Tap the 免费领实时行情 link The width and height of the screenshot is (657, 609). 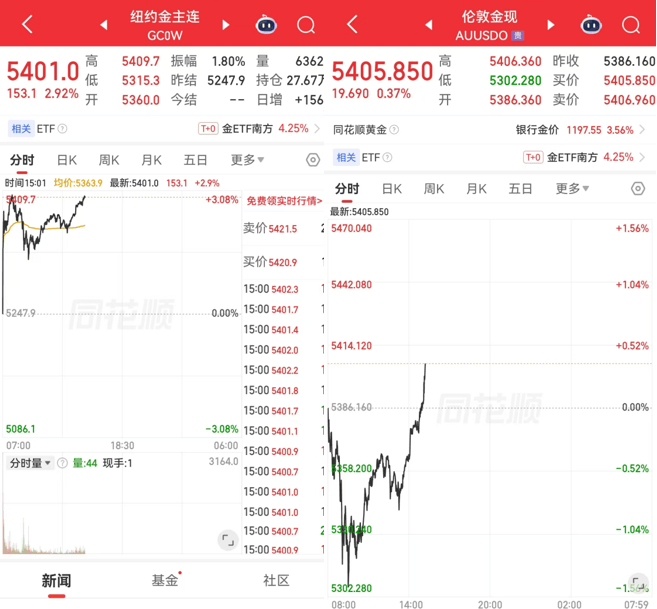pos(283,201)
